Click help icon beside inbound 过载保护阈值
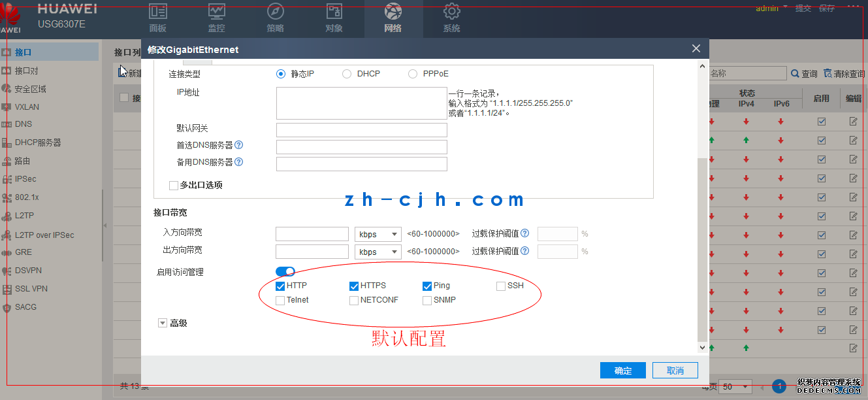Screen dimensions: 868x400 pos(524,233)
